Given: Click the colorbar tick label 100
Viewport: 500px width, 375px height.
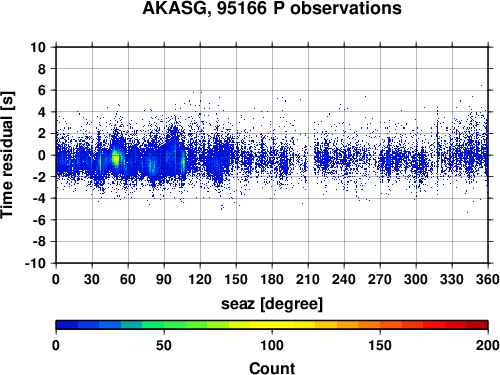Looking at the screenshot, I should 272,345.
